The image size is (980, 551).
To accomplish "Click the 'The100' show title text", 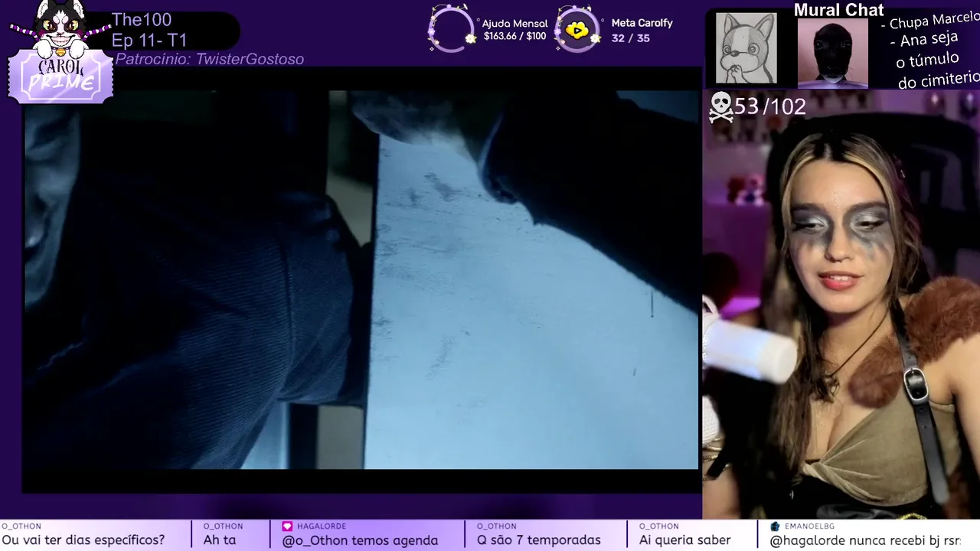I will pos(142,20).
